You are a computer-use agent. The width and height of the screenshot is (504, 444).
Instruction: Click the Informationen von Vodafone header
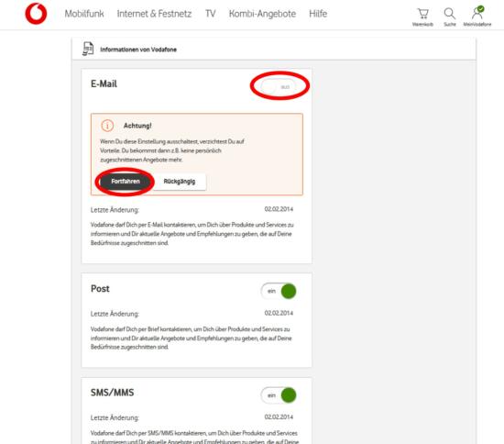point(138,50)
